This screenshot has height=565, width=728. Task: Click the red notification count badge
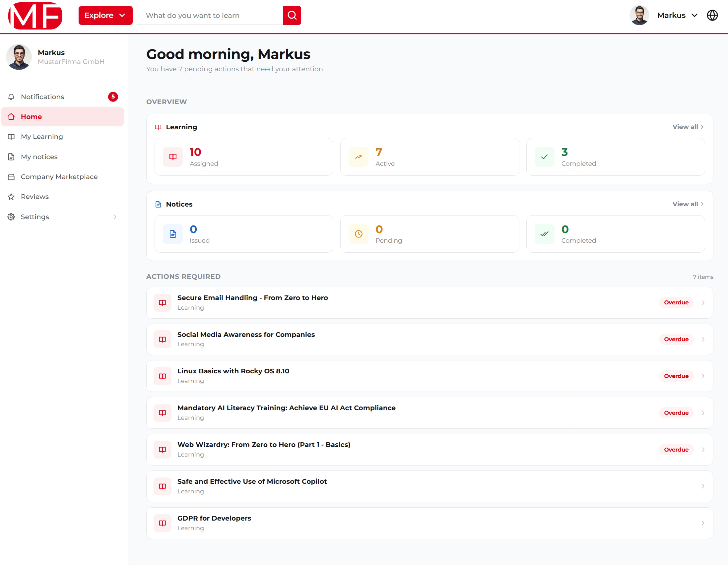point(113,97)
